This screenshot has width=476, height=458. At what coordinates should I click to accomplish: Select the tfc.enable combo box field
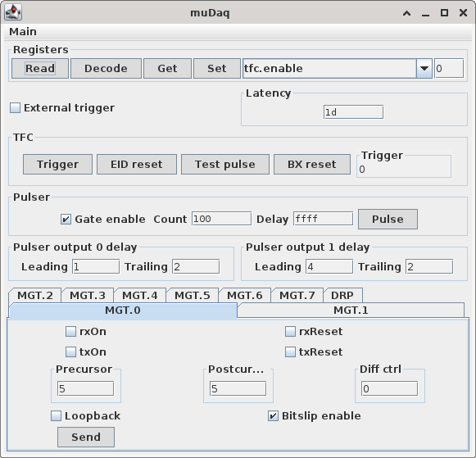coord(338,68)
